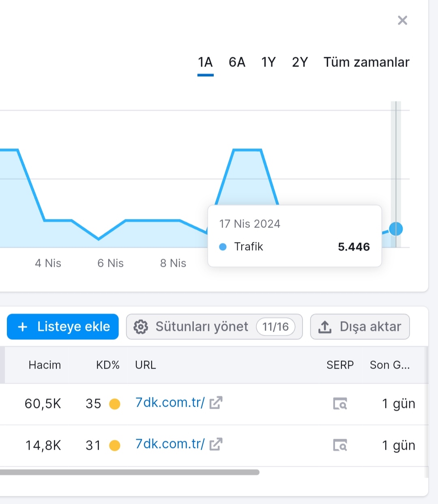Screen dimensions: 438x504
Task: Open external link icon in second URL row
Action: 216,444
